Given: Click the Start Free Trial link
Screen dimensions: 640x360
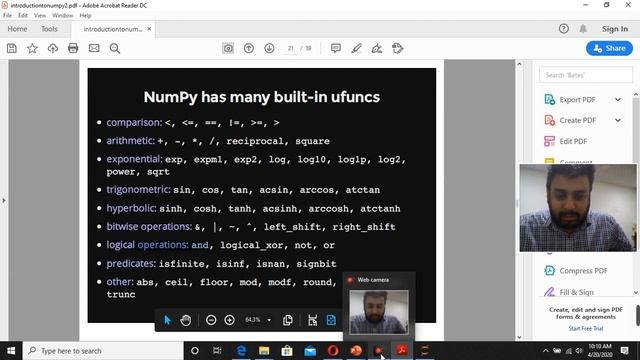Looking at the screenshot, I should 586,328.
